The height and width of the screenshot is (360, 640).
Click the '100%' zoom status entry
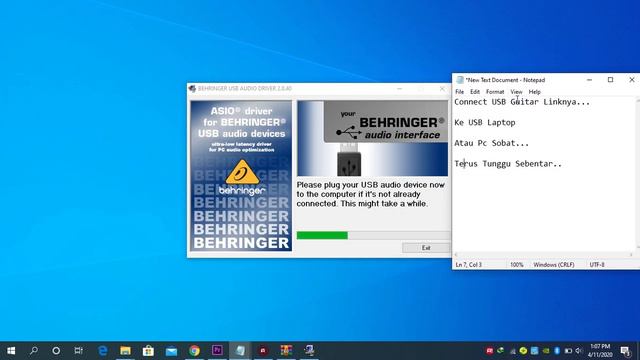point(517,264)
